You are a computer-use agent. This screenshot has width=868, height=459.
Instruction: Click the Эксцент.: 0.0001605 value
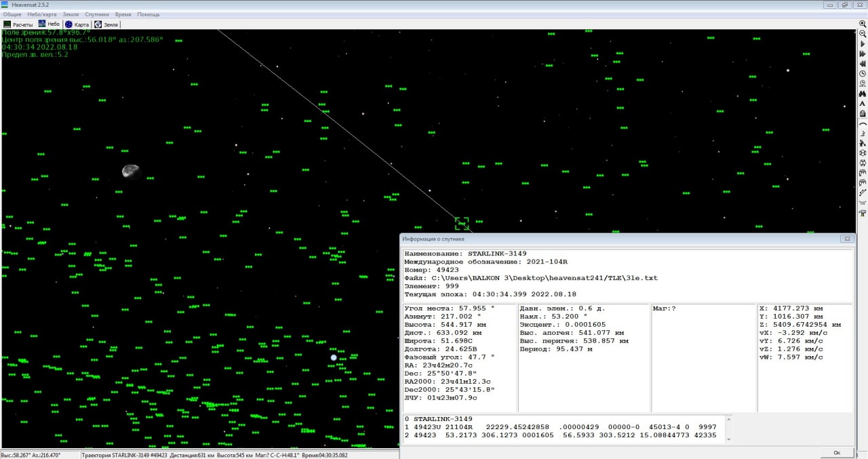(x=563, y=324)
